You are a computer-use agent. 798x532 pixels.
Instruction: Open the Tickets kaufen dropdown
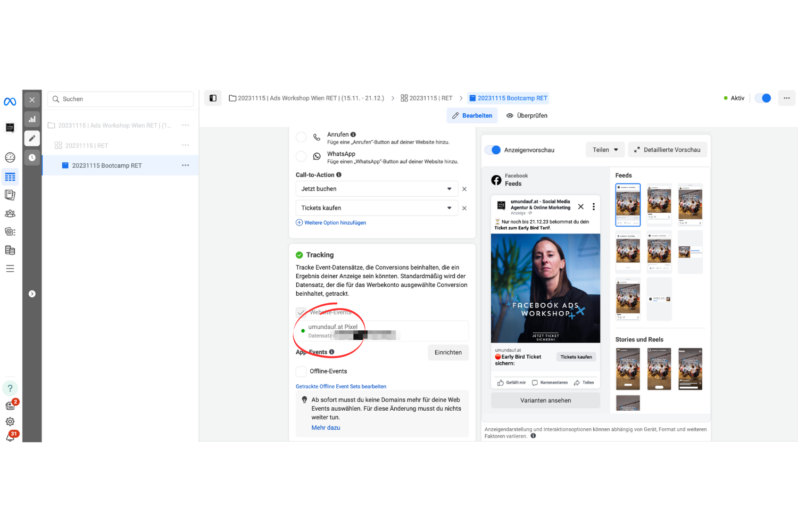coord(377,208)
